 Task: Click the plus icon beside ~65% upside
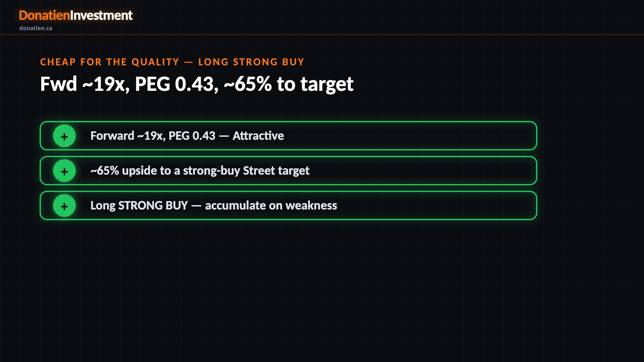tap(64, 171)
